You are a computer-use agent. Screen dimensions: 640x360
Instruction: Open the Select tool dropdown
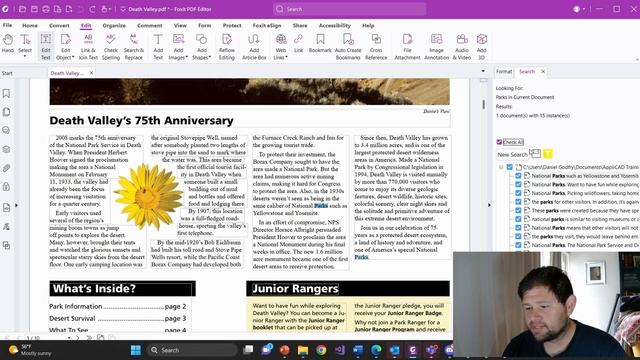pyautogui.click(x=25, y=56)
